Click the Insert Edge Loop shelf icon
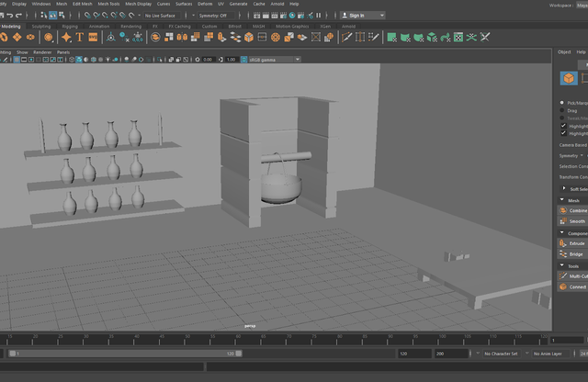The height and width of the screenshot is (382, 588). (x=360, y=37)
